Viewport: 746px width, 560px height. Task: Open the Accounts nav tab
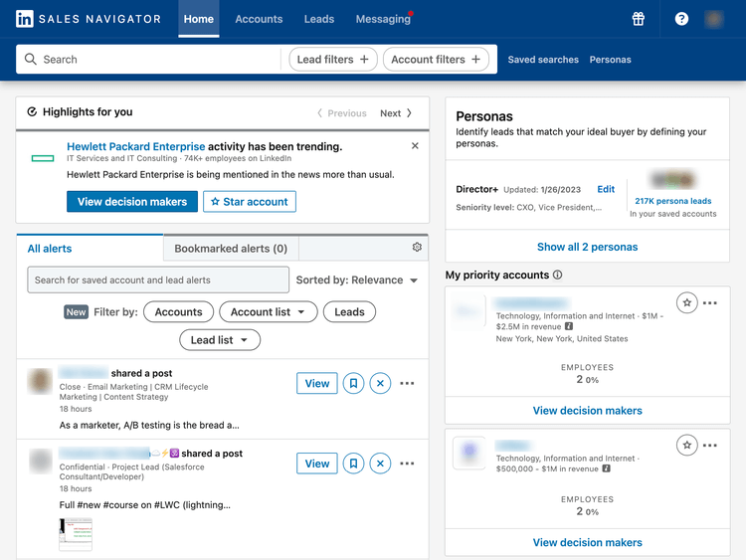[259, 19]
